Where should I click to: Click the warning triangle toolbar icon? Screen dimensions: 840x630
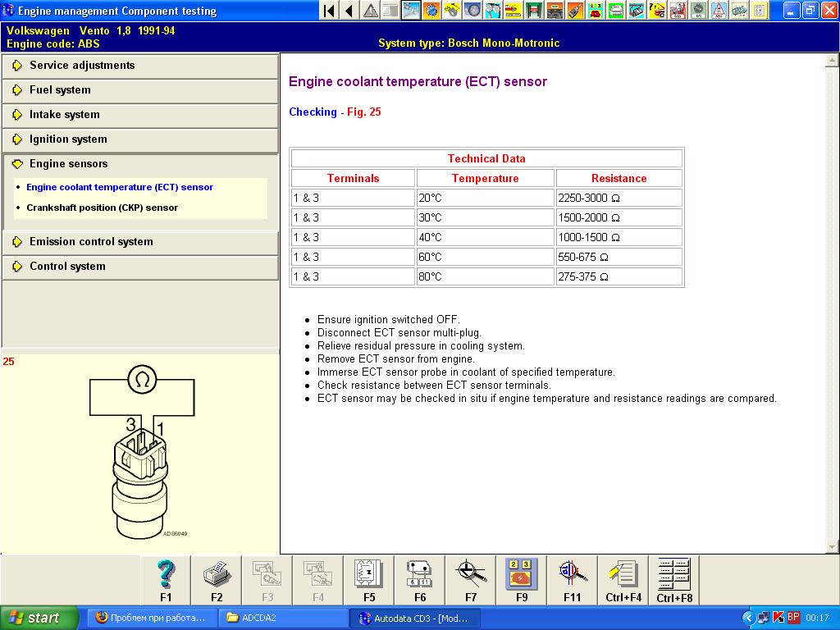pos(371,11)
